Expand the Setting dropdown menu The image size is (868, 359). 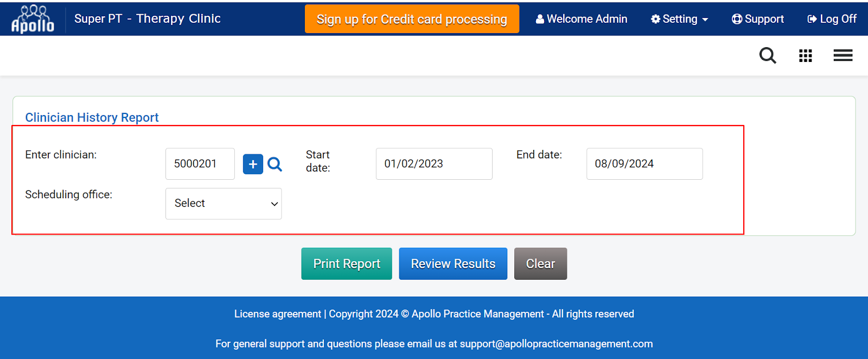coord(679,19)
